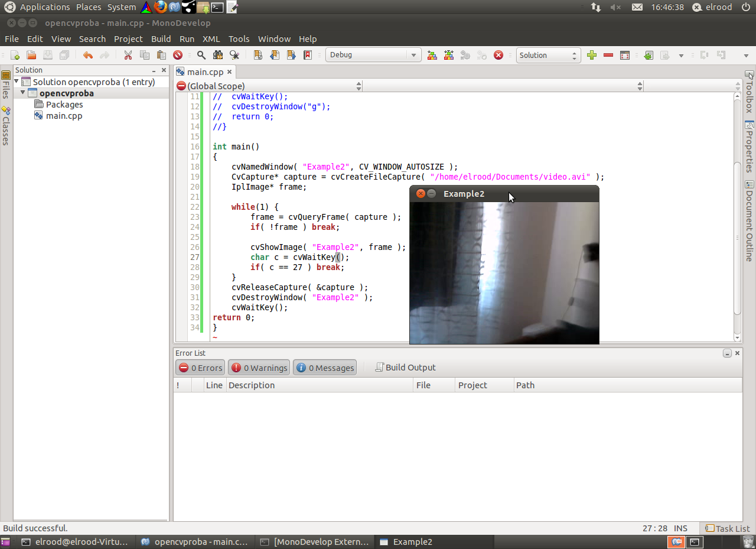The image size is (756, 549).
Task: Click the green plus Zoom In icon
Action: click(x=592, y=55)
